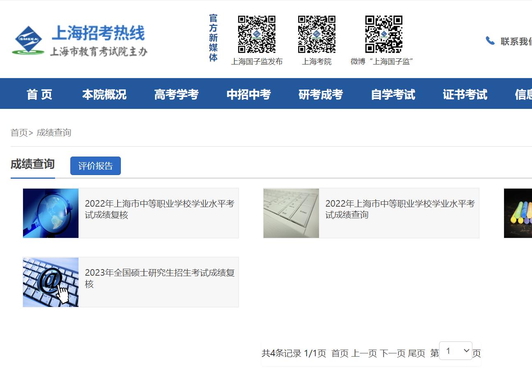Click the colored chalk thumbnail image

pyautogui.click(x=518, y=213)
